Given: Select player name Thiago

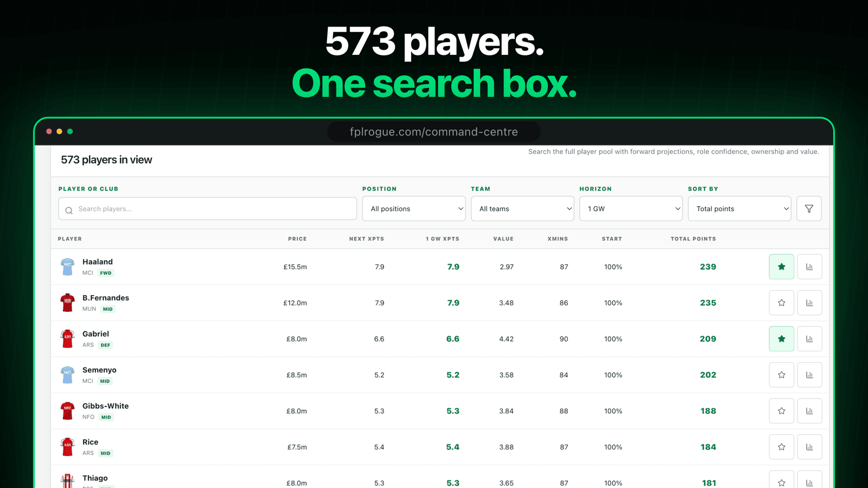Looking at the screenshot, I should [95, 478].
